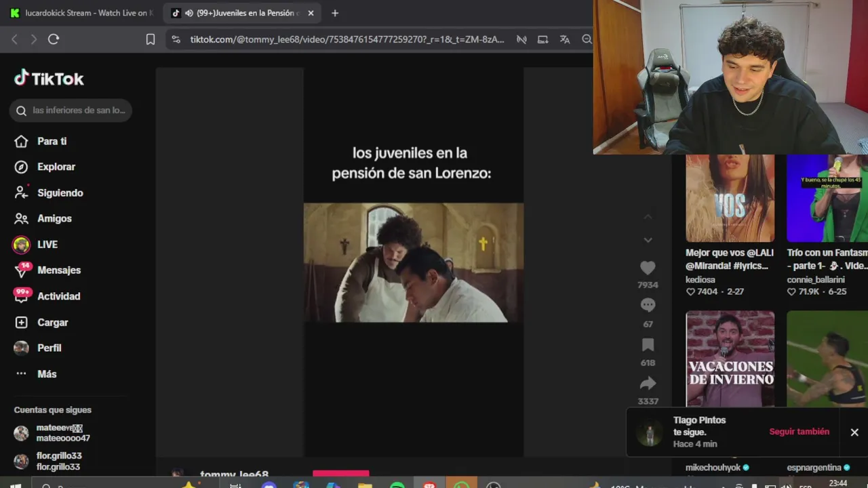Go back in browser history
Image resolution: width=868 pixels, height=488 pixels.
(x=15, y=39)
